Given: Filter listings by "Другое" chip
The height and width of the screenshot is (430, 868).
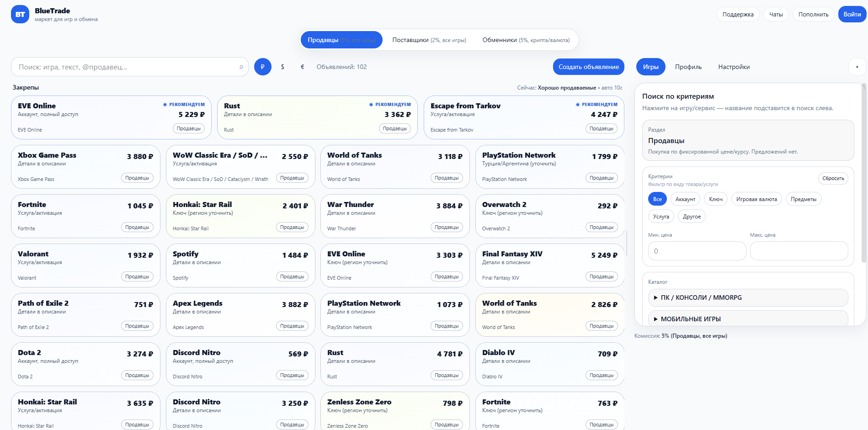Looking at the screenshot, I should pos(692,217).
